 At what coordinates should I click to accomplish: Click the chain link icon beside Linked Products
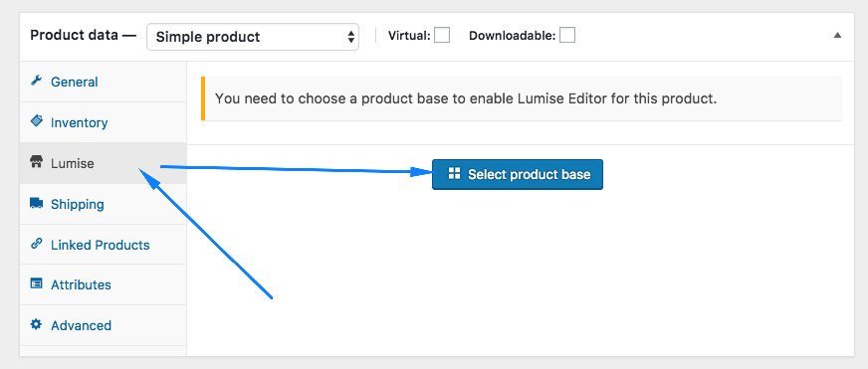[37, 244]
